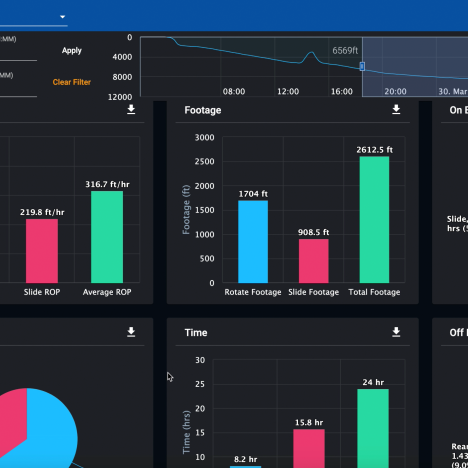This screenshot has height=468, width=468.
Task: Select the Slide ROP pink bar
Action: [x=42, y=251]
